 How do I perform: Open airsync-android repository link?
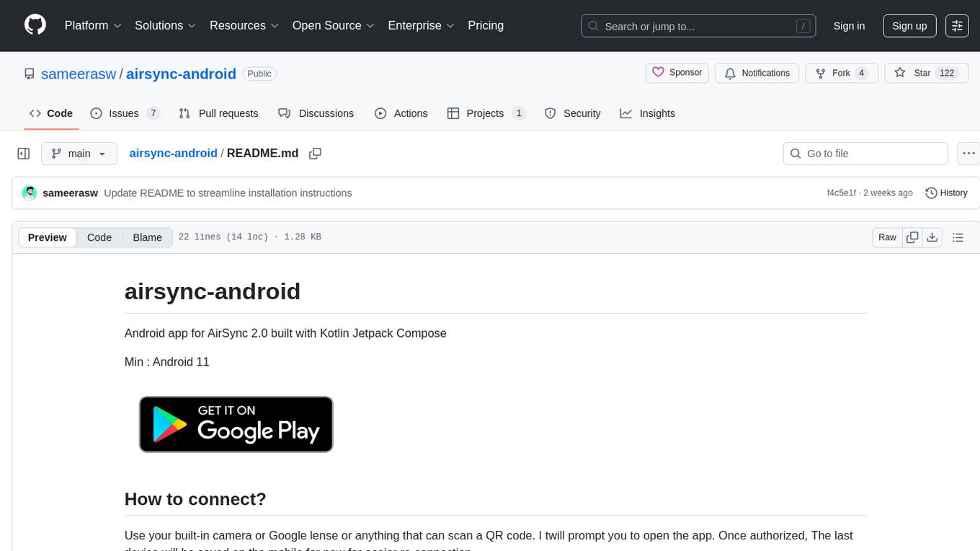tap(181, 74)
